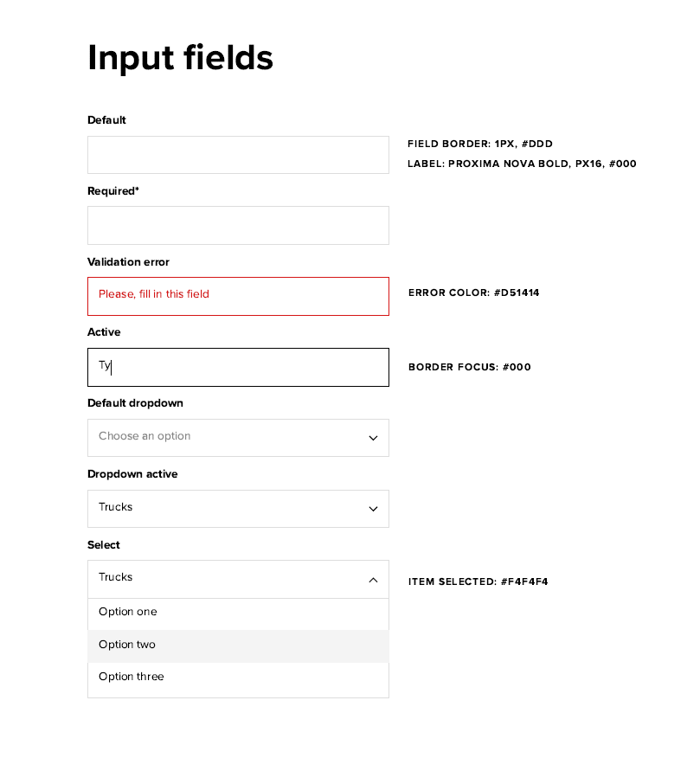Place the cursor in the Active field

[x=238, y=367]
